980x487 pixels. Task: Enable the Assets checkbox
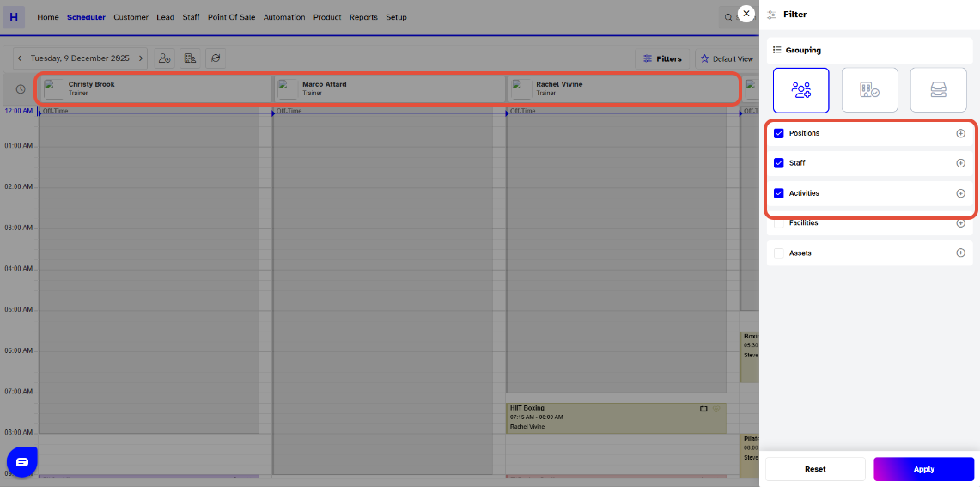click(779, 253)
